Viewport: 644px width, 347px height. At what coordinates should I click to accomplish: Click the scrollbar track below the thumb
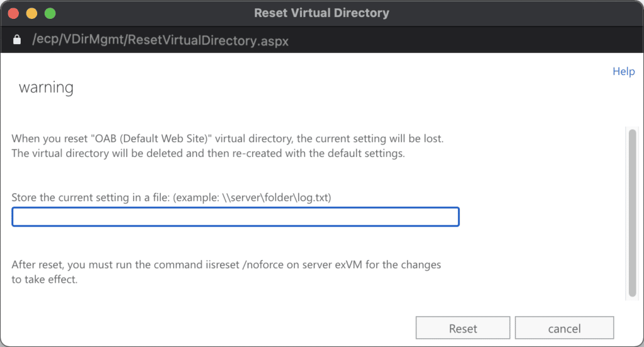pos(633,299)
